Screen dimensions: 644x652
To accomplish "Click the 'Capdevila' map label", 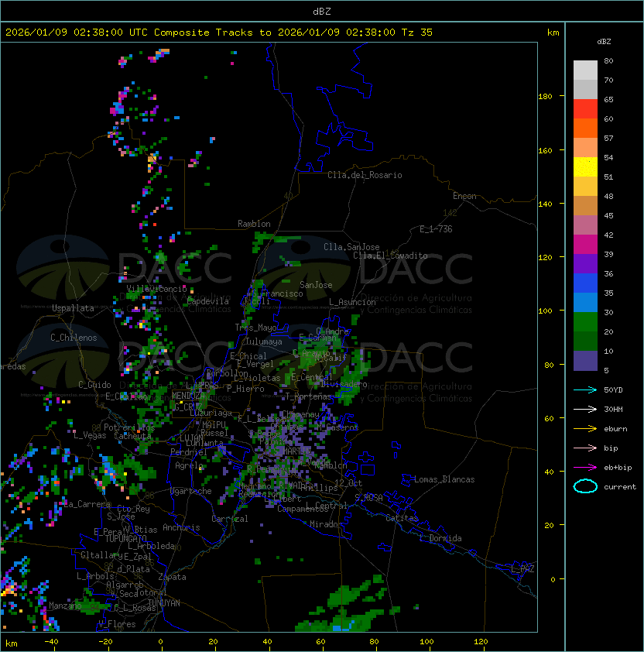I will tap(207, 301).
